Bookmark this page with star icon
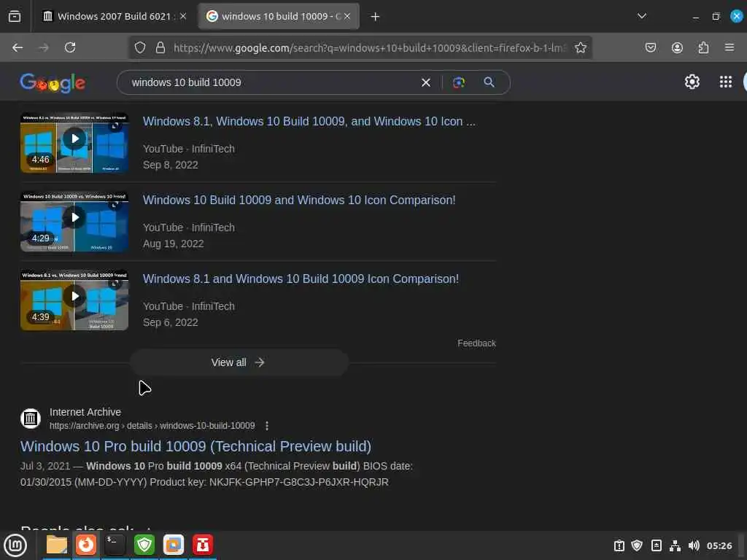 (580, 47)
